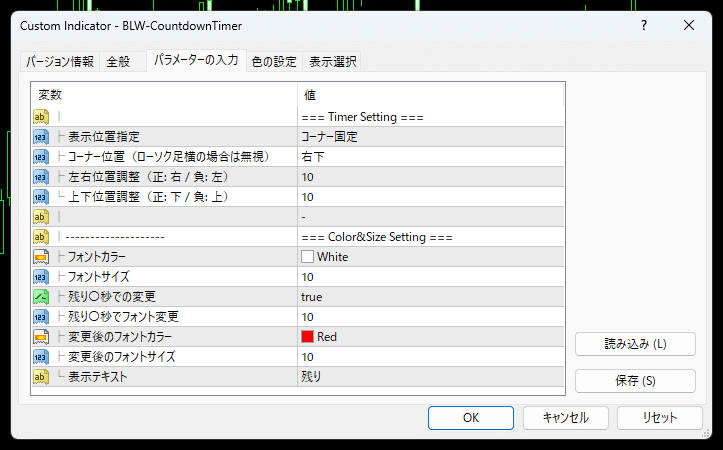Edit the 表示テキスト value 残り
Viewport: 723px width, 450px height.
[431, 377]
